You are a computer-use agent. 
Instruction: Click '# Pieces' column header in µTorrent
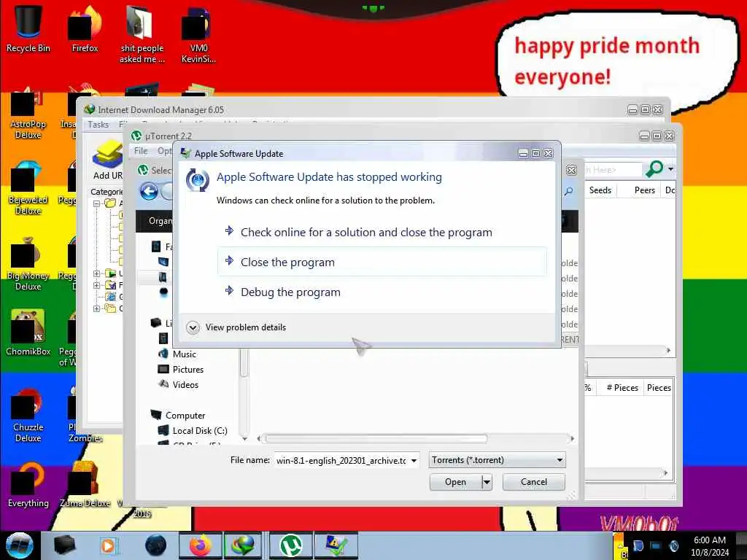(622, 388)
